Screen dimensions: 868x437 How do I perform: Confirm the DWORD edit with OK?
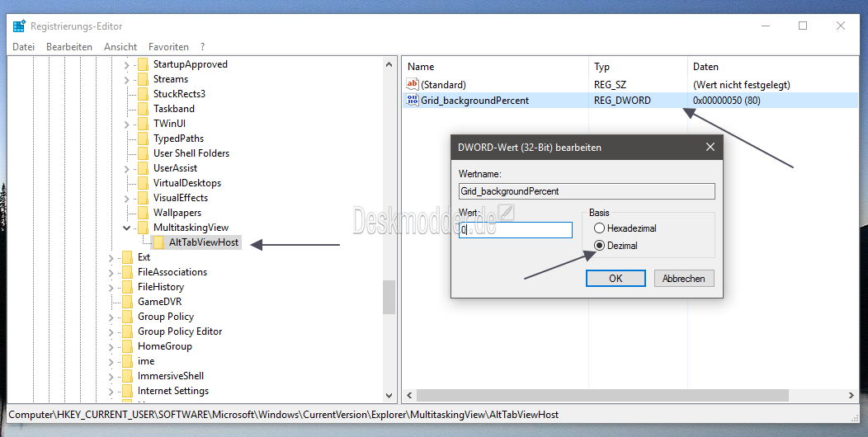point(616,278)
